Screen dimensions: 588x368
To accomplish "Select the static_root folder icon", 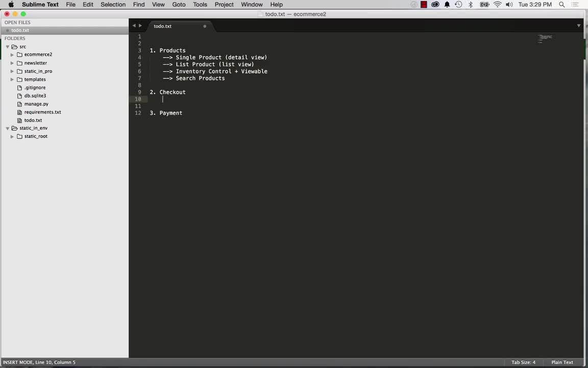I will (x=20, y=136).
